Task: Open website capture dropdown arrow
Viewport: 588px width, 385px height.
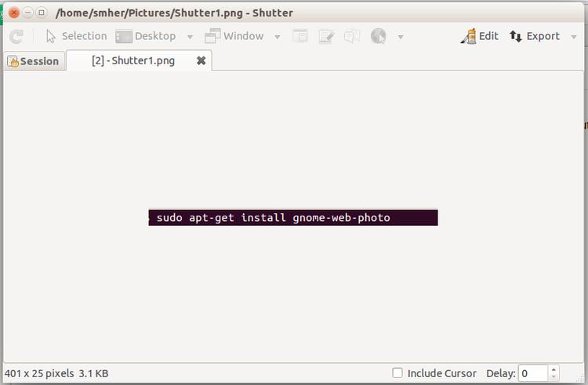Action: pyautogui.click(x=401, y=37)
